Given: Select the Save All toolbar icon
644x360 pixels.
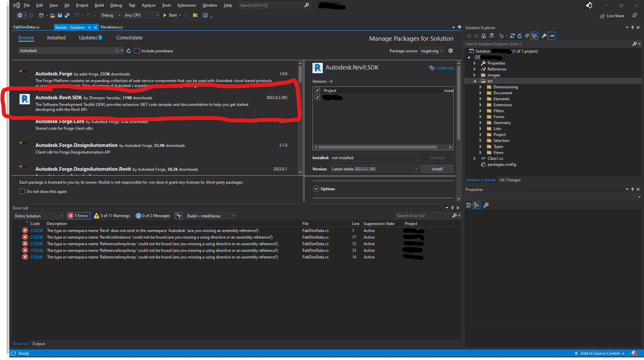Looking at the screenshot, I should [67, 15].
